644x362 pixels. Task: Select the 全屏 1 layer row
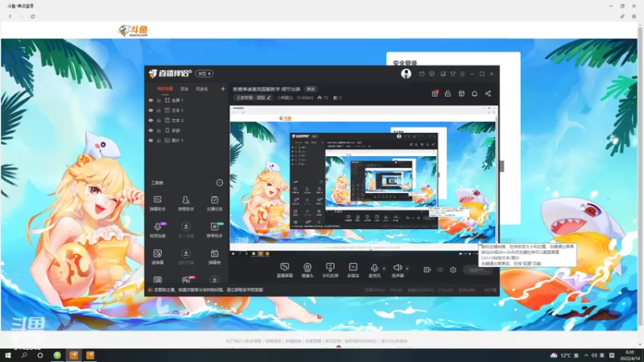pos(187,100)
